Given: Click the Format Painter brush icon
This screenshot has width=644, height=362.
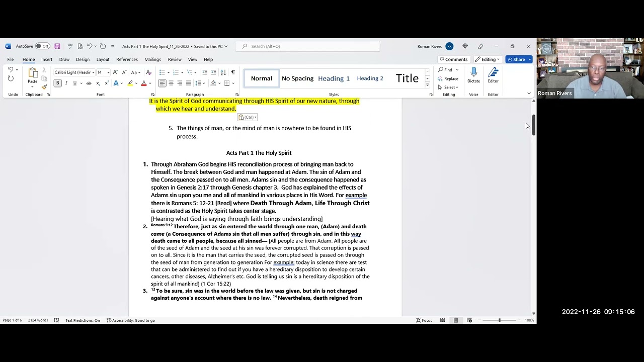Looking at the screenshot, I should point(44,86).
